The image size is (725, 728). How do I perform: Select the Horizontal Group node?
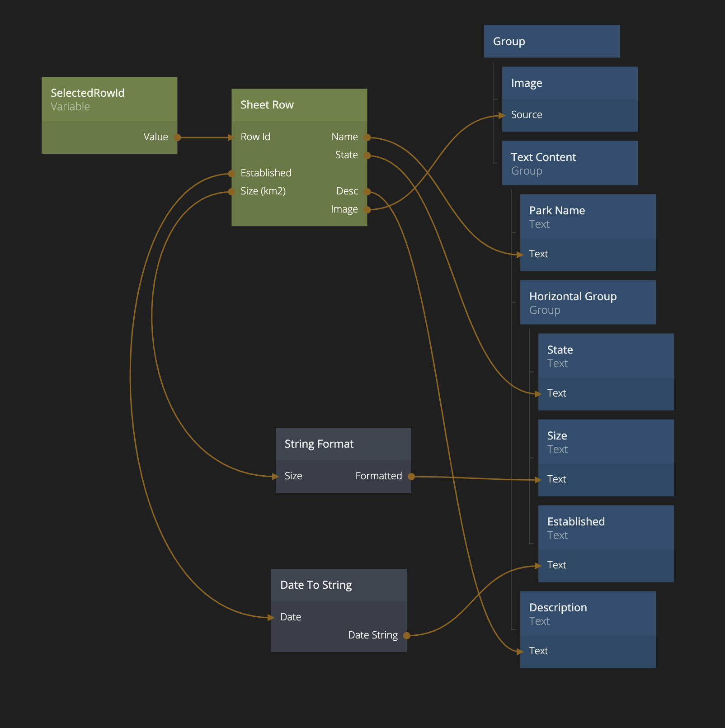pyautogui.click(x=588, y=303)
